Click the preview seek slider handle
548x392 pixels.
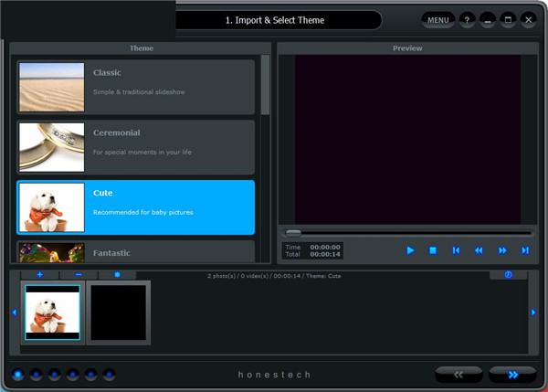293,232
